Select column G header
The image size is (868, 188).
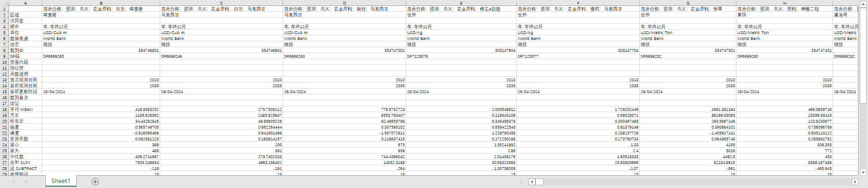pos(688,3)
